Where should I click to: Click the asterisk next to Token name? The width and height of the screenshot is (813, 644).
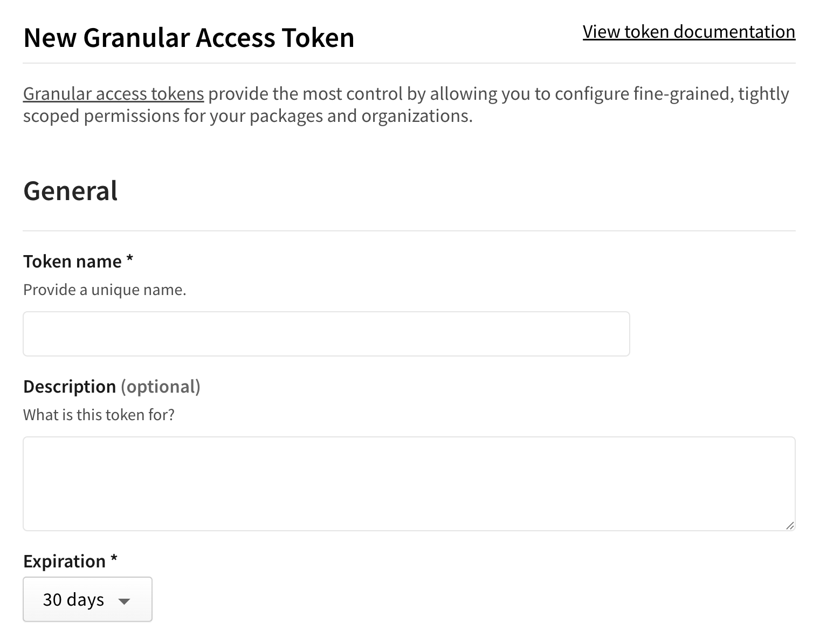[130, 260]
